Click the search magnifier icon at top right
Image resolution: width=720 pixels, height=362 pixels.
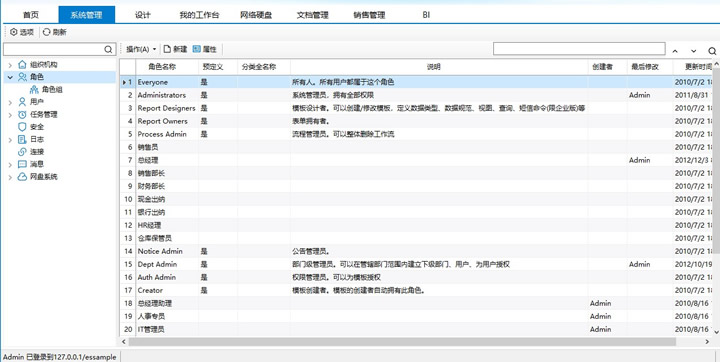(712, 51)
